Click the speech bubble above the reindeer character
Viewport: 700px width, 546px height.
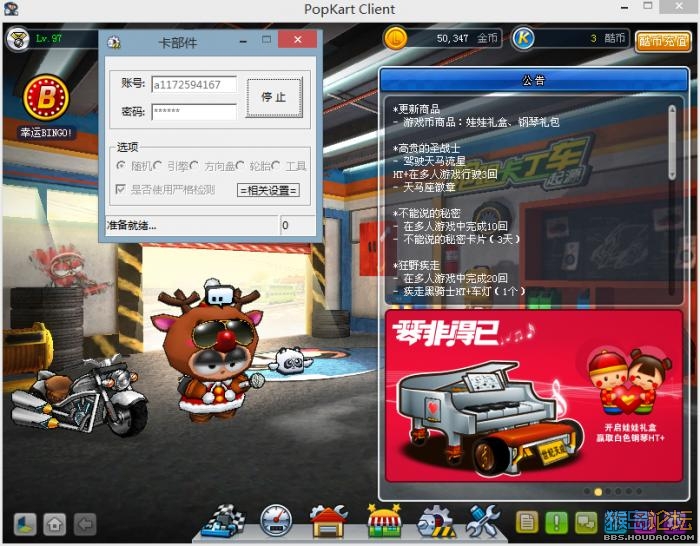pos(220,296)
